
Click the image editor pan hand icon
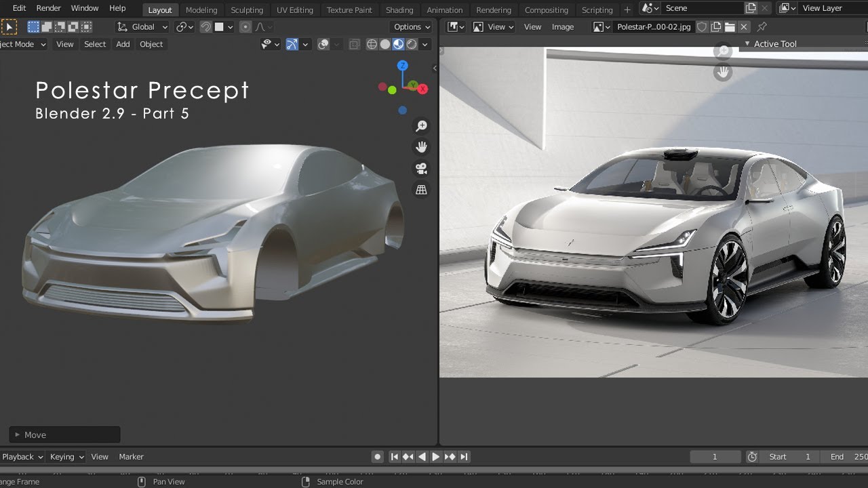click(723, 72)
